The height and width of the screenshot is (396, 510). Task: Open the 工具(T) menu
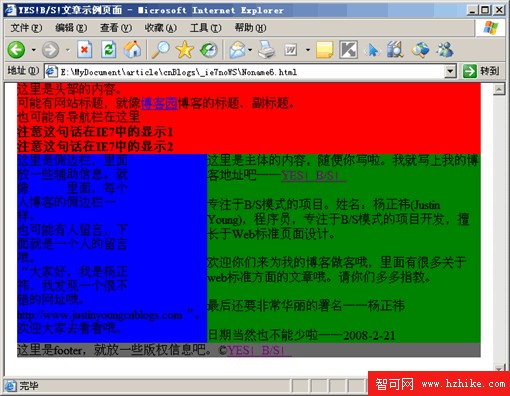[205, 28]
